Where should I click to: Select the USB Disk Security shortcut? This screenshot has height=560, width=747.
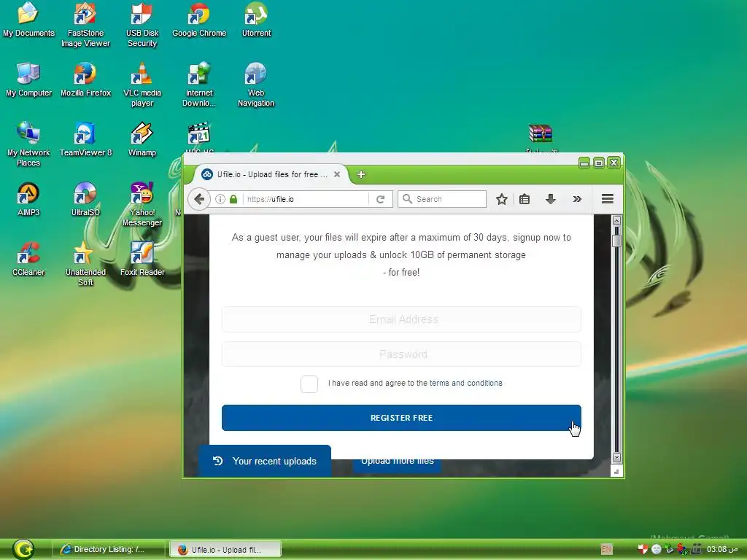[x=142, y=24]
